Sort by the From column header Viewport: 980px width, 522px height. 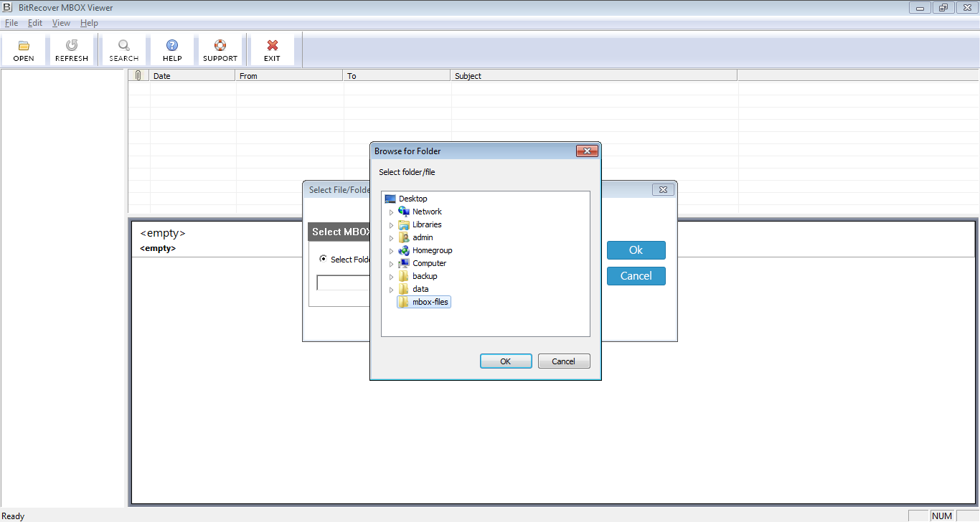click(290, 75)
